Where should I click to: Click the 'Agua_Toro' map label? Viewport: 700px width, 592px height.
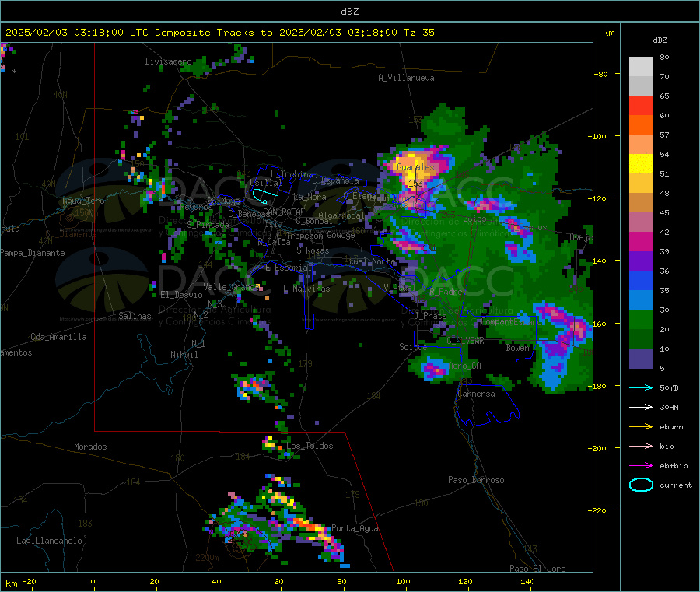coord(83,201)
